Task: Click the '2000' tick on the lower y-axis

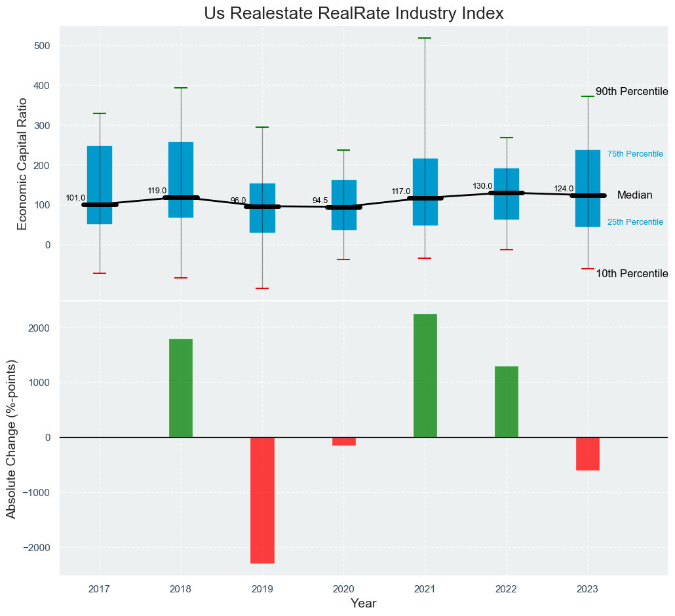Action: [41, 328]
